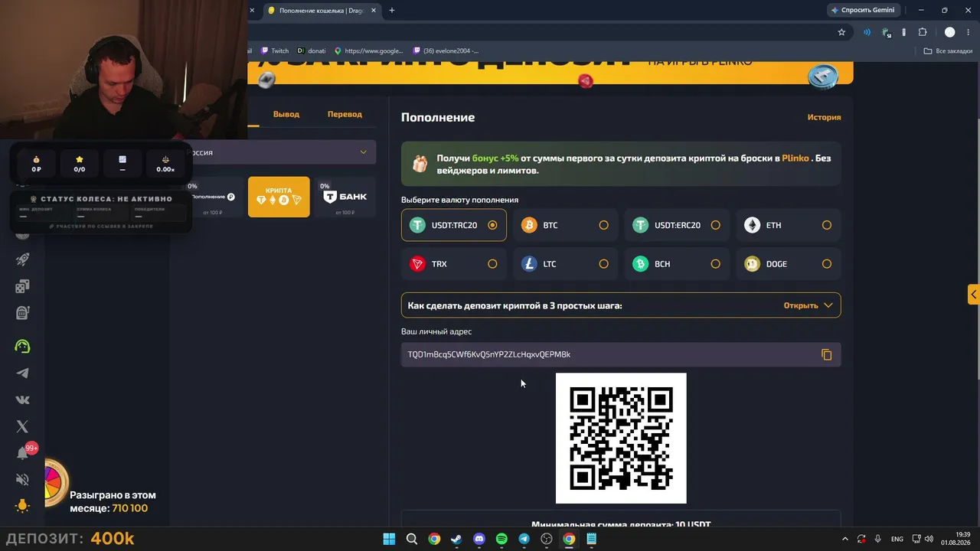
Task: Open the X social link in sidebar
Action: point(22,426)
